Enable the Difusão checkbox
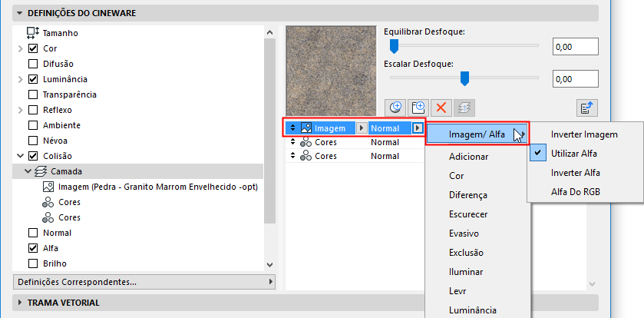This screenshot has height=318, width=644. (x=33, y=64)
